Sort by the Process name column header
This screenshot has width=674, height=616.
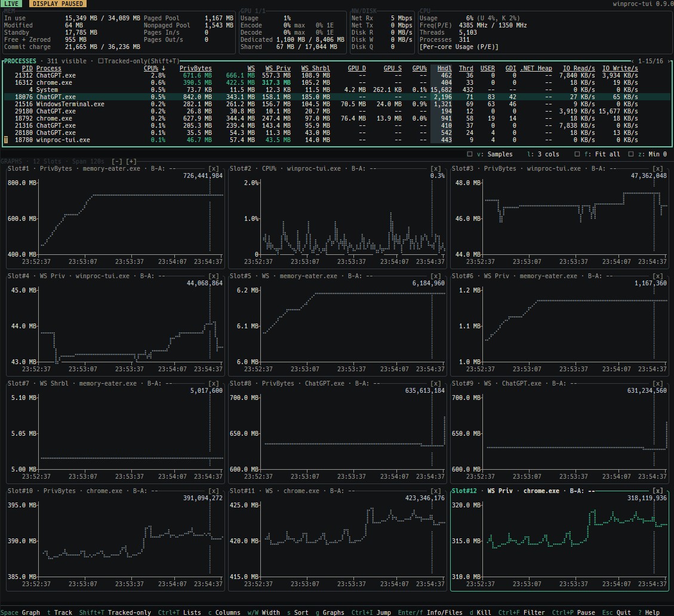coord(48,69)
